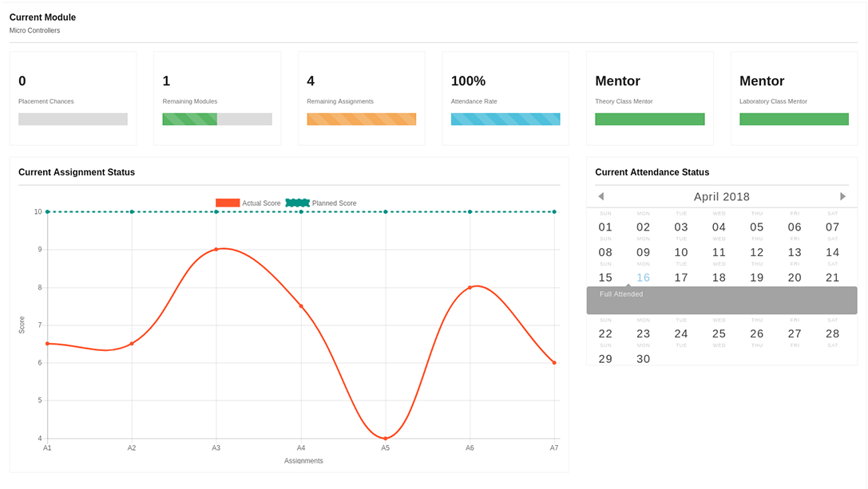This screenshot has height=489, width=868.
Task: Click the Placement Chances gray bar
Action: tap(73, 119)
